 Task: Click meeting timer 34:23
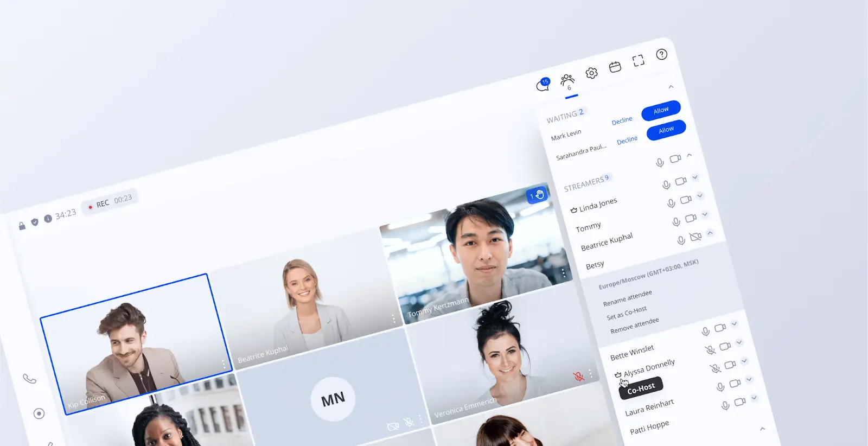(65, 214)
